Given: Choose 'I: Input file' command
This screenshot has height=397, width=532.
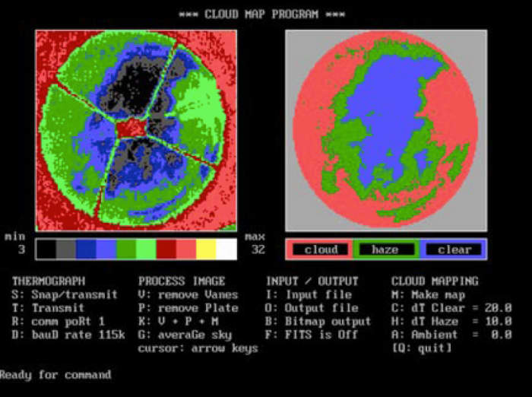Looking at the screenshot, I should click(309, 294).
